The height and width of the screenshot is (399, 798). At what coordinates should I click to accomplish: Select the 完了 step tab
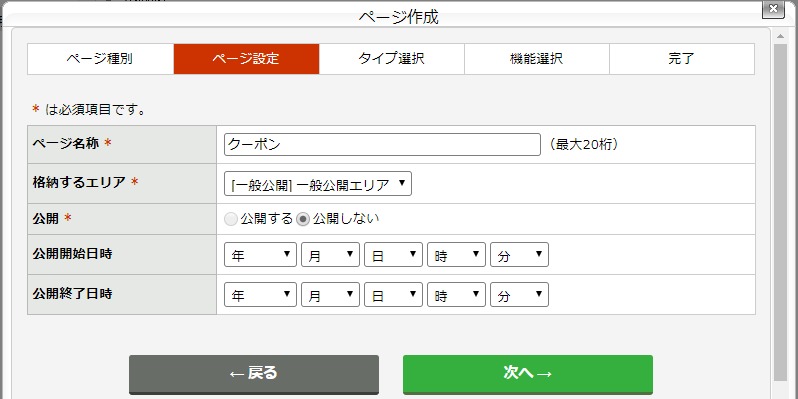[682, 59]
